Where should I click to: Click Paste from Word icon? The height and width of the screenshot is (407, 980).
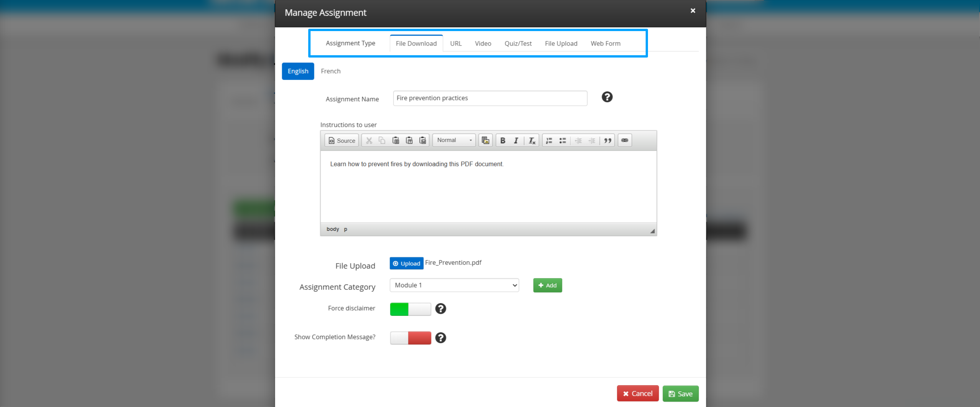click(423, 140)
